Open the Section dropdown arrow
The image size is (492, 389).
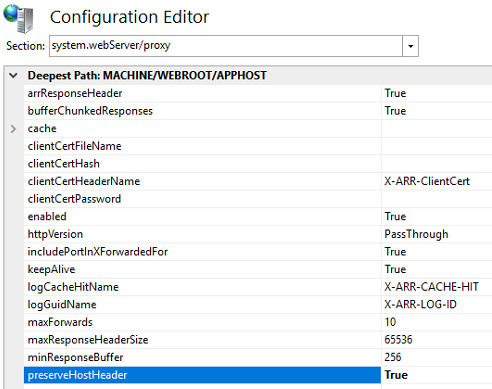pyautogui.click(x=410, y=46)
